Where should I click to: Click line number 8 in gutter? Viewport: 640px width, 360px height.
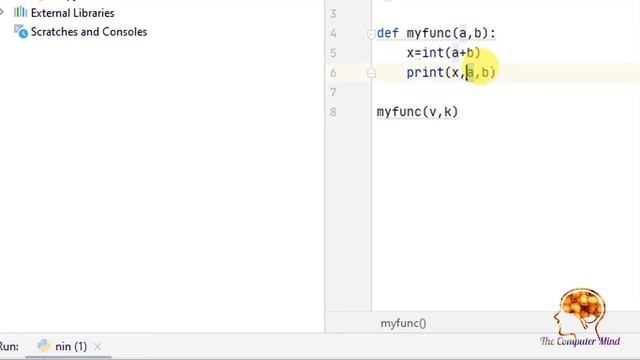tap(333, 112)
